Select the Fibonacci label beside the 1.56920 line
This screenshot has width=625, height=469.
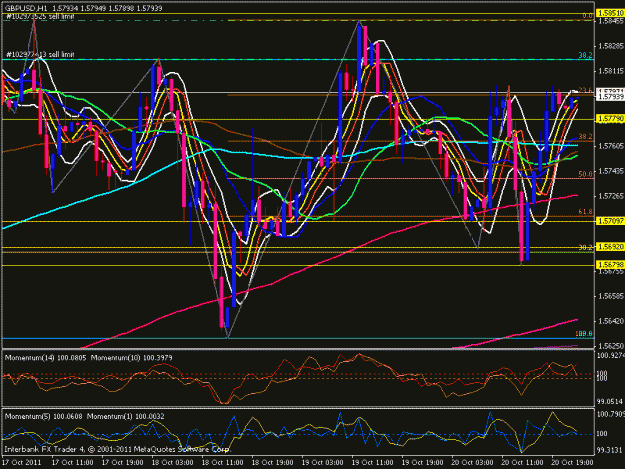pyautogui.click(x=586, y=247)
